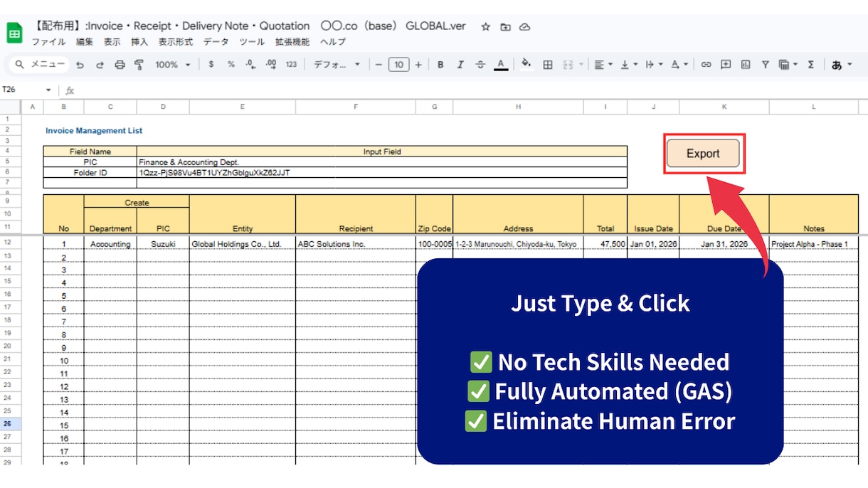The image size is (868, 488).
Task: Decrease font size with minus button
Action: tap(379, 65)
